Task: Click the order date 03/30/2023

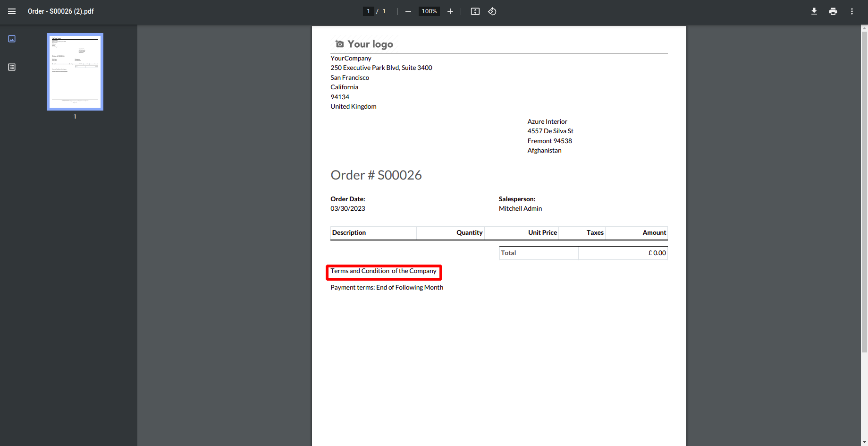Action: 348,208
